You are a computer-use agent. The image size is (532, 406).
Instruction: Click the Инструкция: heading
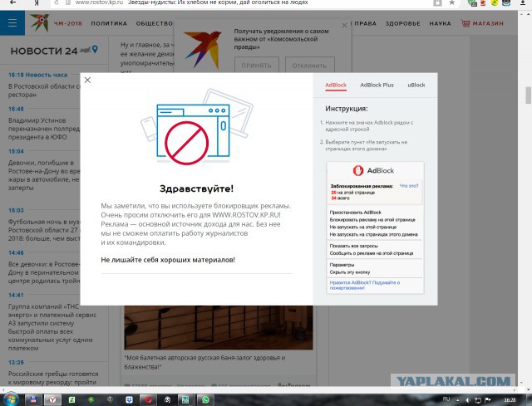tap(347, 109)
